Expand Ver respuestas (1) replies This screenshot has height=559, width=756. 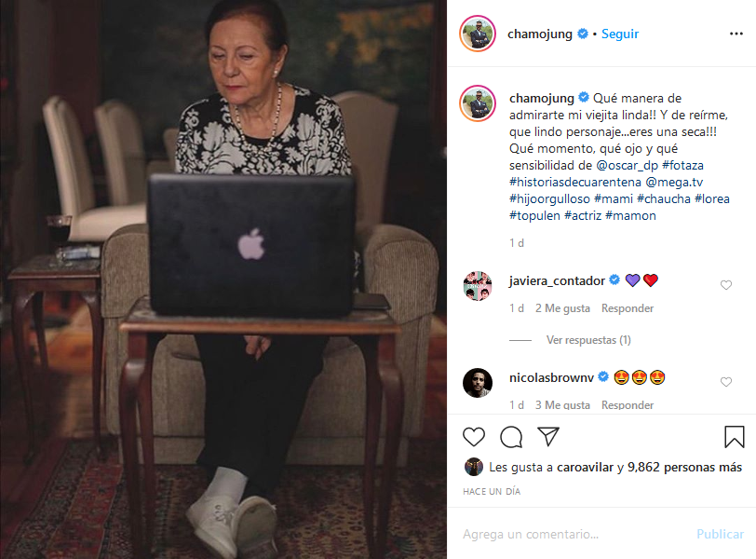(588, 340)
